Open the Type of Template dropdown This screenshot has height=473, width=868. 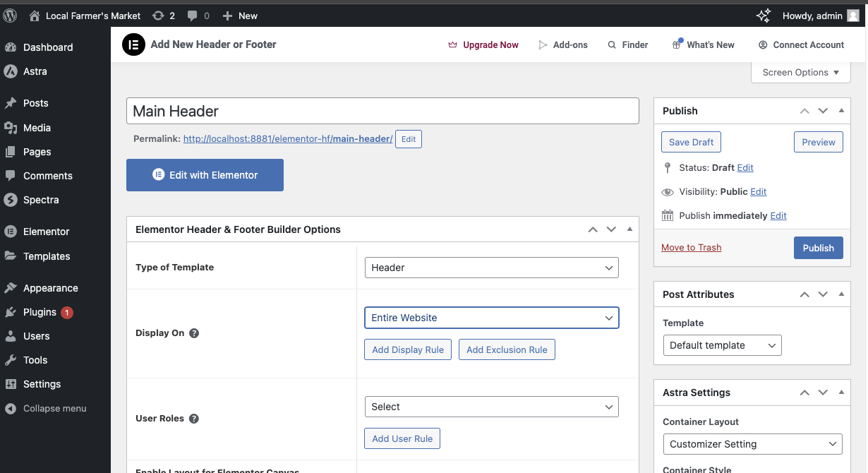pyautogui.click(x=492, y=268)
